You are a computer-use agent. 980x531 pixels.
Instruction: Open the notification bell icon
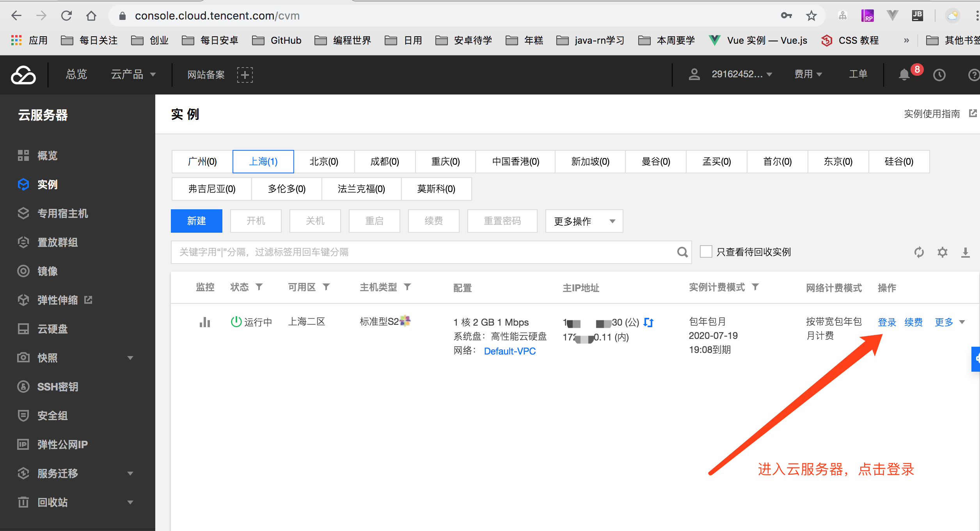pyautogui.click(x=904, y=75)
